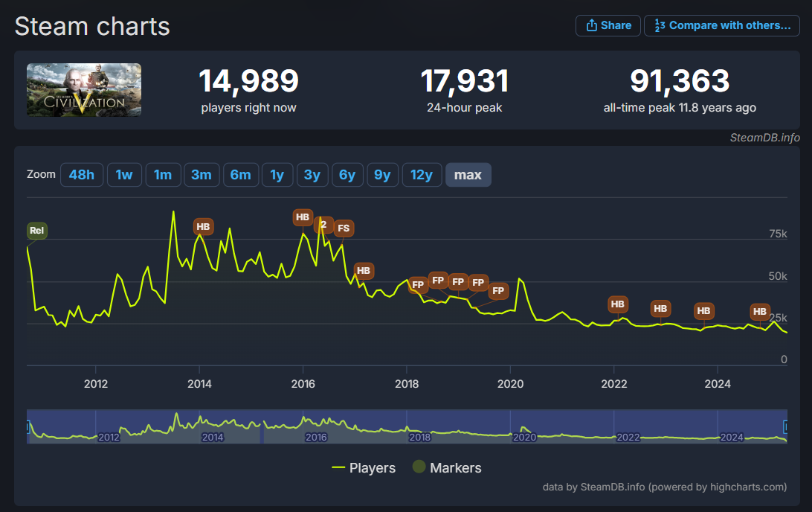Screen dimensions: 812x512
Task: Click the '24-hour peak' caption
Action: point(465,108)
